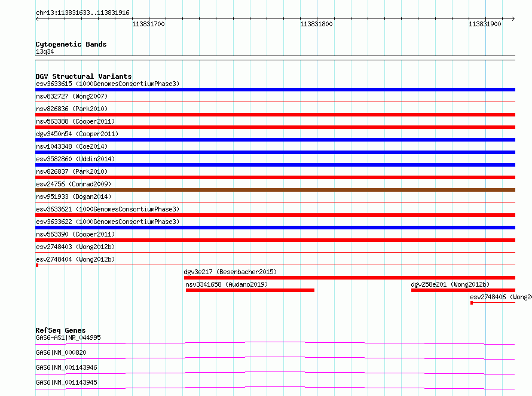Open nsv563390 (Cooper2011) label

click(75, 234)
